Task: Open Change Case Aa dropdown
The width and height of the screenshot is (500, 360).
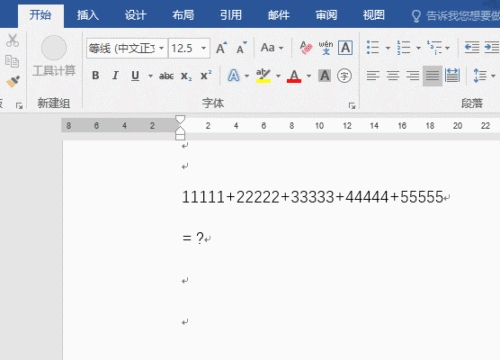Action: [272, 48]
